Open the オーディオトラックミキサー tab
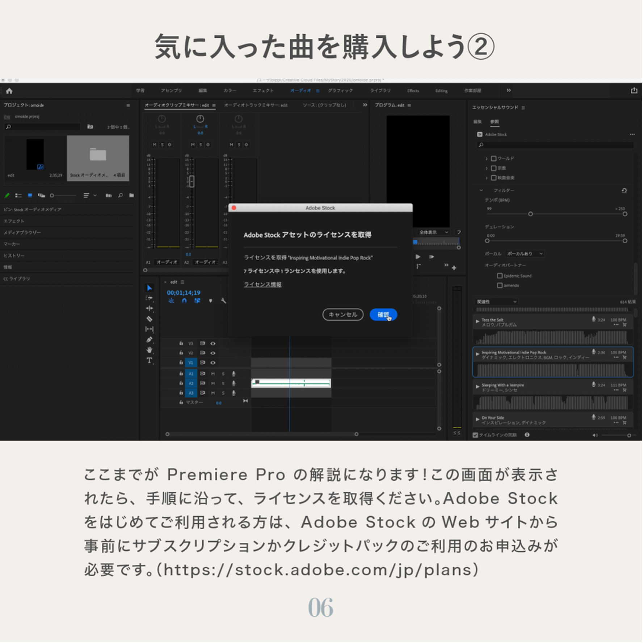The height and width of the screenshot is (644, 644). pyautogui.click(x=257, y=106)
